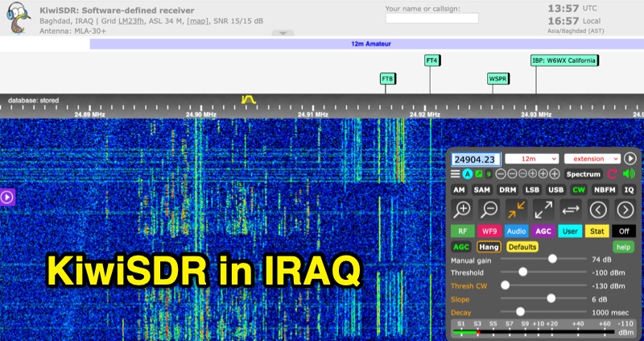Zoom out with magnifier minus icon

click(x=489, y=210)
